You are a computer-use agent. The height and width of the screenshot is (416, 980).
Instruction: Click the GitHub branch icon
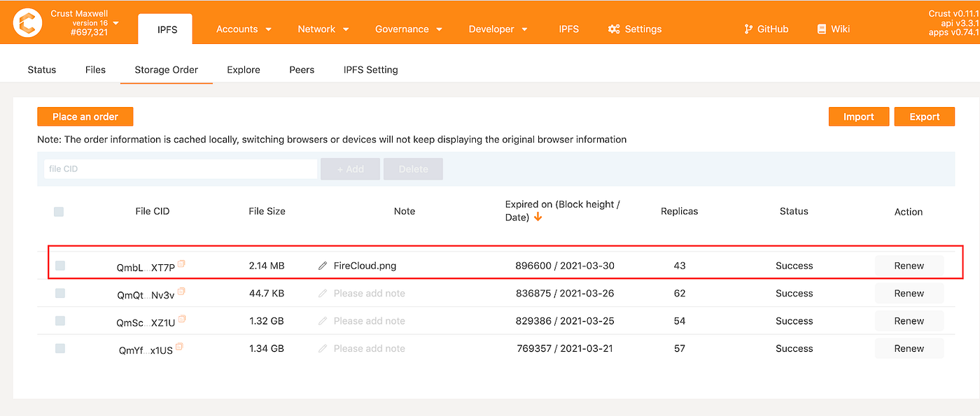(x=748, y=29)
